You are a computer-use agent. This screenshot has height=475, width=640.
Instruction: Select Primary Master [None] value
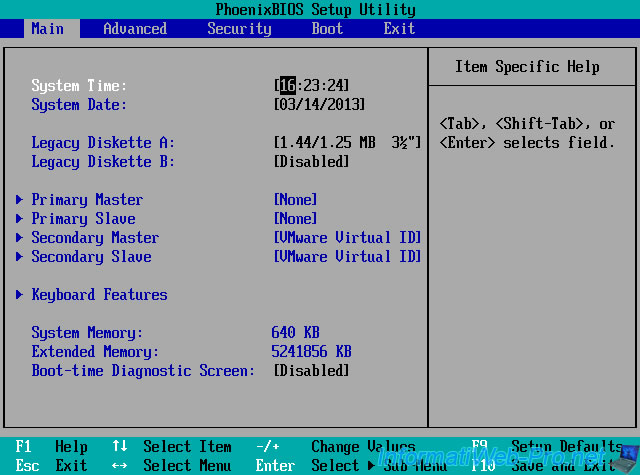tap(296, 200)
